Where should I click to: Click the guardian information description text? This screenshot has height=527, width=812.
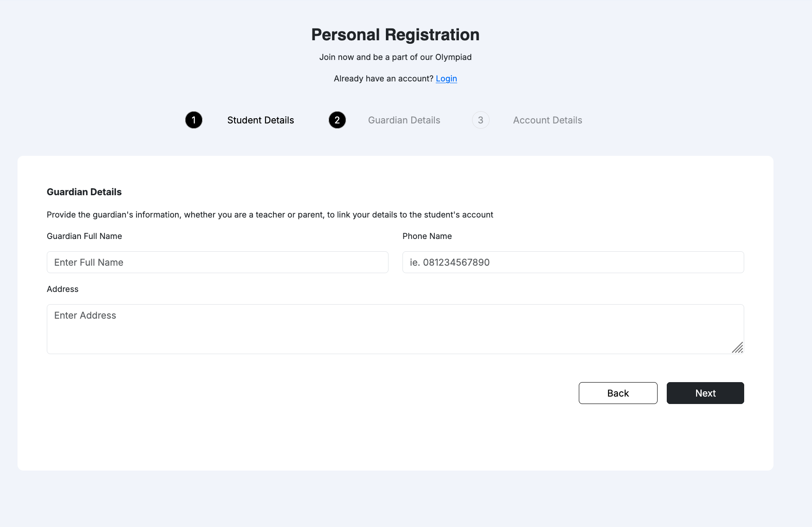(x=270, y=215)
